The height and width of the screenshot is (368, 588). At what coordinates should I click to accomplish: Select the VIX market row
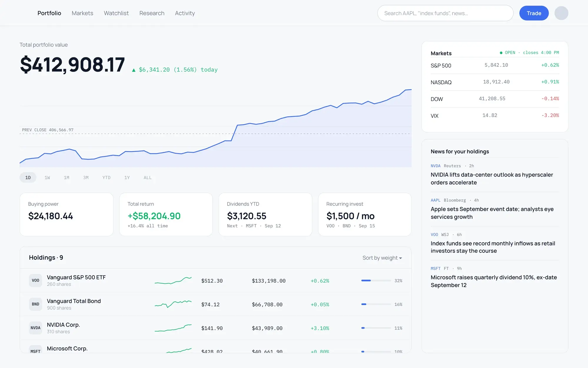coord(495,116)
